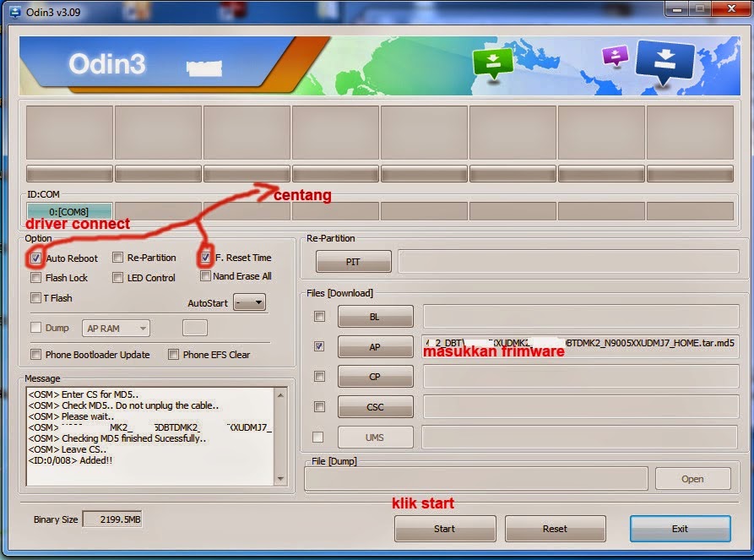Click the Open button for File Dump

693,479
